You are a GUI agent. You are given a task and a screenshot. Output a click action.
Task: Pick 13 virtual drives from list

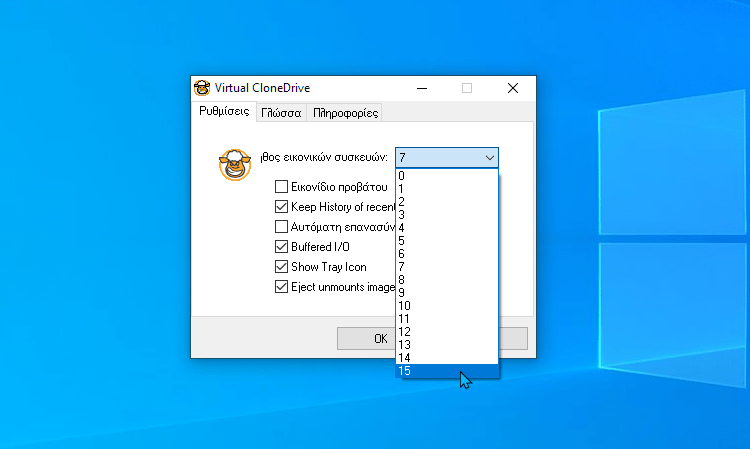[x=447, y=344]
